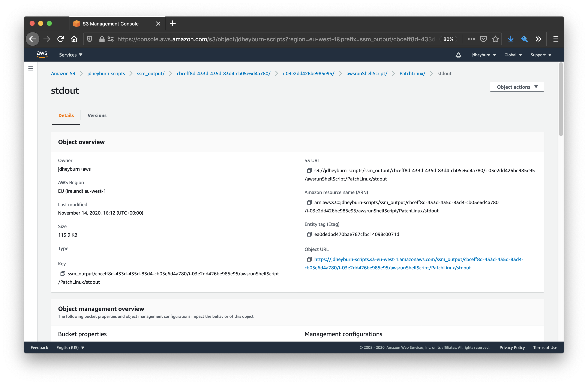
Task: Reset the 80% zoom badge
Action: 448,39
